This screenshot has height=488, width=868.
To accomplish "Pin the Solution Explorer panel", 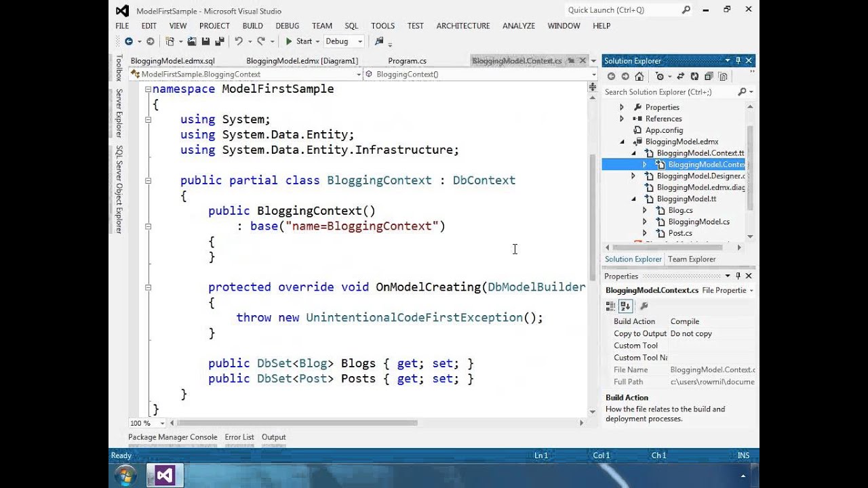I will [x=738, y=60].
